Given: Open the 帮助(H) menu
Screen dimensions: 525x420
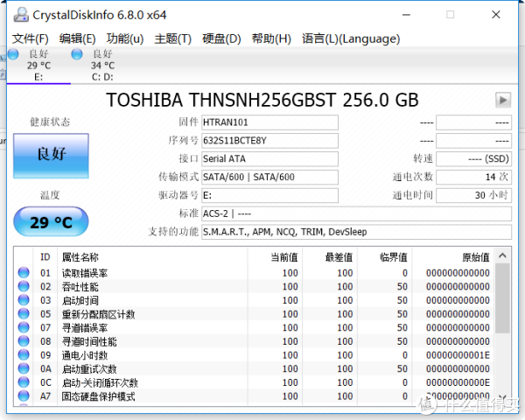Looking at the screenshot, I should coord(271,38).
